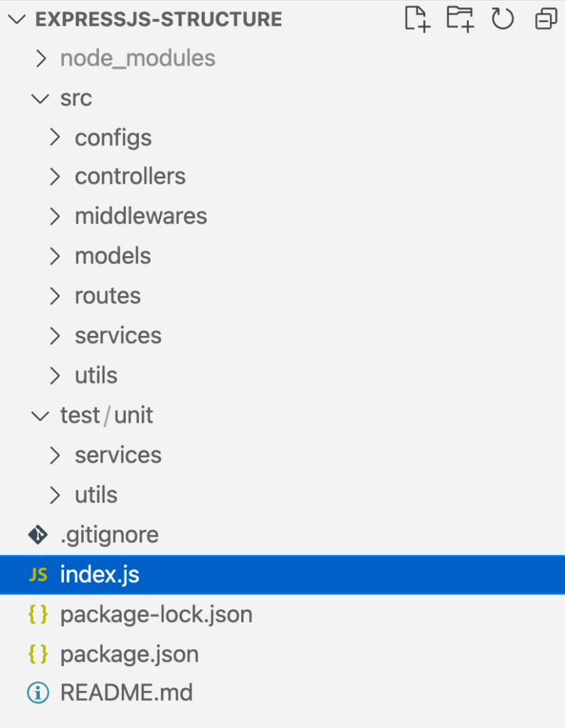The image size is (565, 728).
Task: Click the README.md info icon
Action: (37, 692)
